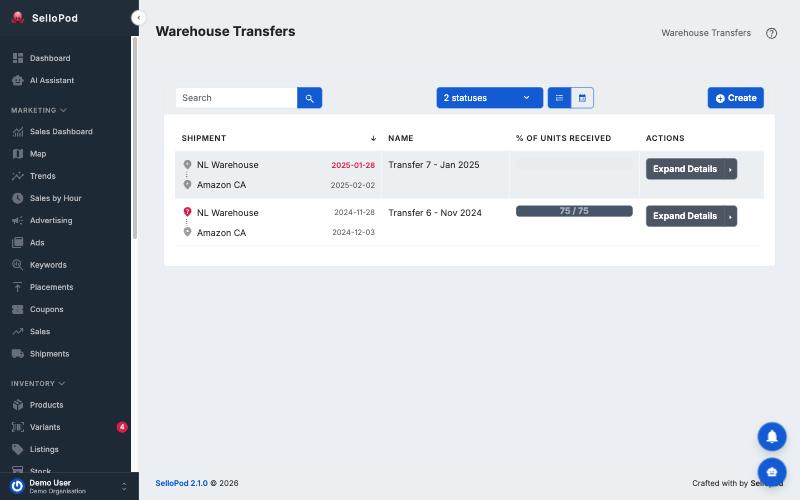Click the blue search magnifier button
Screen dimensions: 800x500
pos(309,98)
